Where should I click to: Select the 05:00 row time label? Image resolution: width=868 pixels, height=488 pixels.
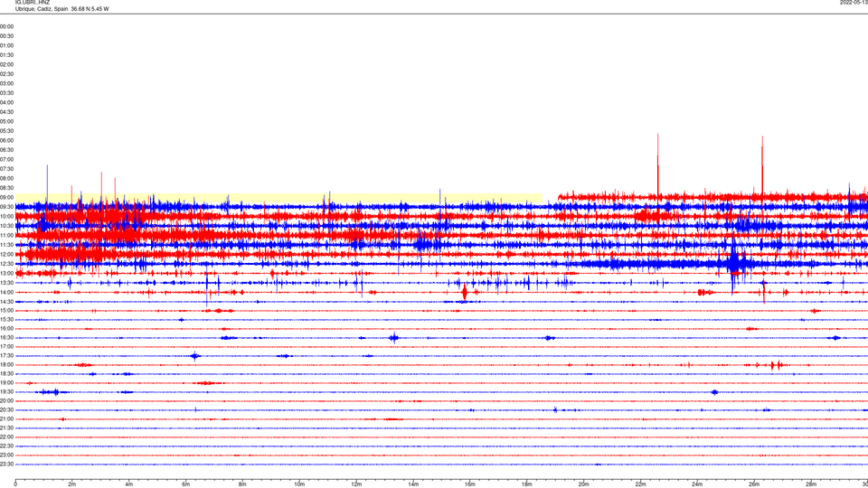tap(6, 121)
